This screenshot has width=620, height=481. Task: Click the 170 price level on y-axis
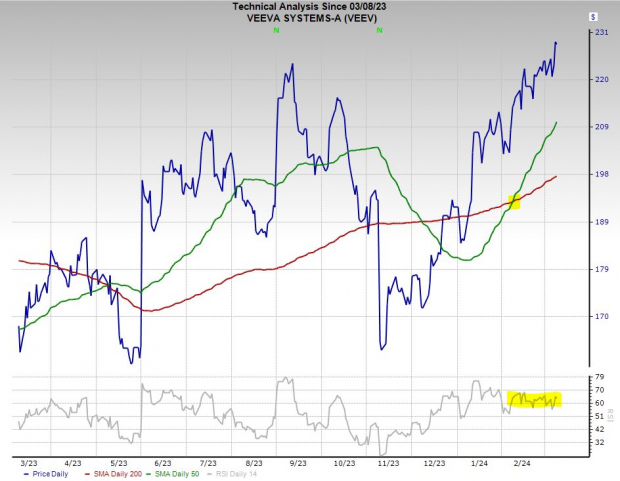click(x=602, y=316)
